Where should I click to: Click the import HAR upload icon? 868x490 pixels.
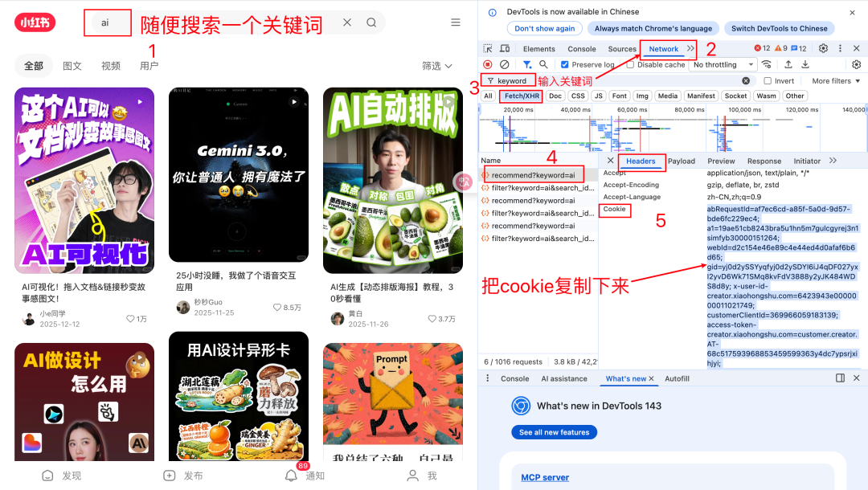788,65
